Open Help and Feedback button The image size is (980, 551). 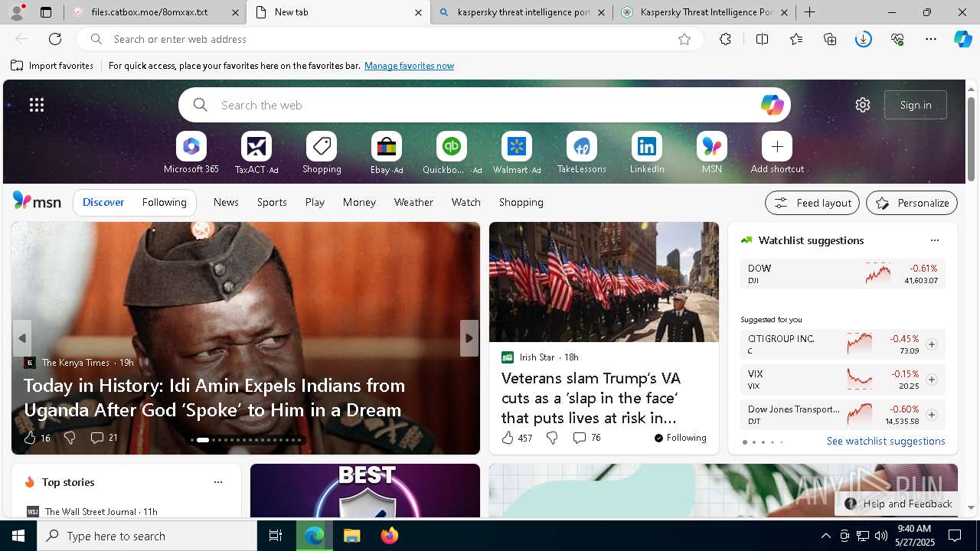(898, 504)
